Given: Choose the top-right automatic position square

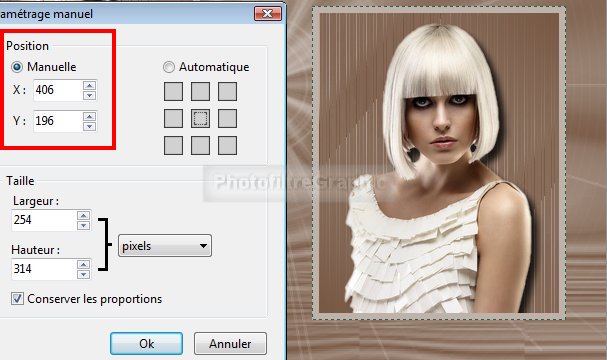Looking at the screenshot, I should [227, 91].
